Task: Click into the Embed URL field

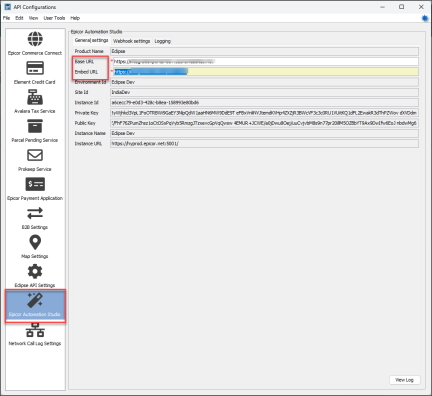Action: (x=266, y=72)
